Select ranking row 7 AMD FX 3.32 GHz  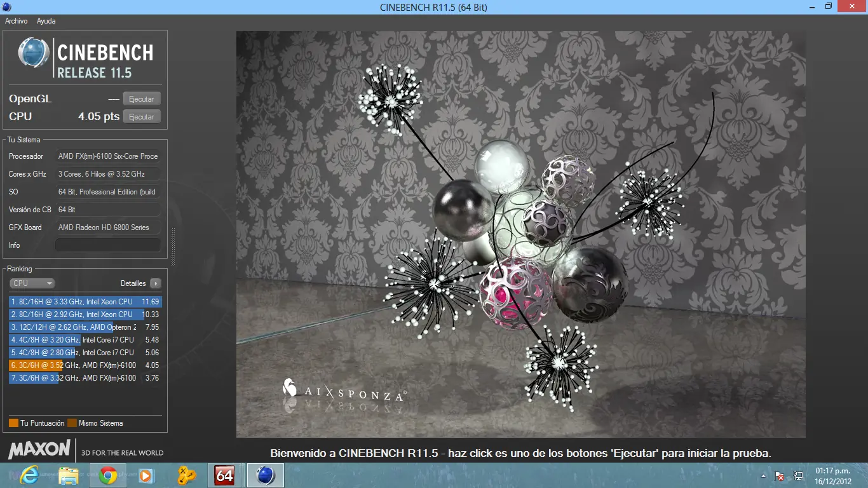[x=85, y=378]
